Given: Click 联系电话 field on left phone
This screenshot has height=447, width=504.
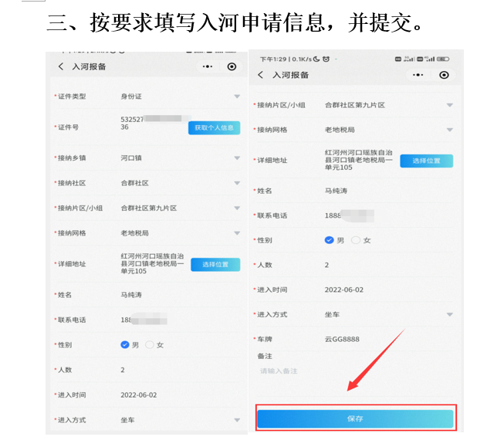Looking at the screenshot, I should coord(144,320).
